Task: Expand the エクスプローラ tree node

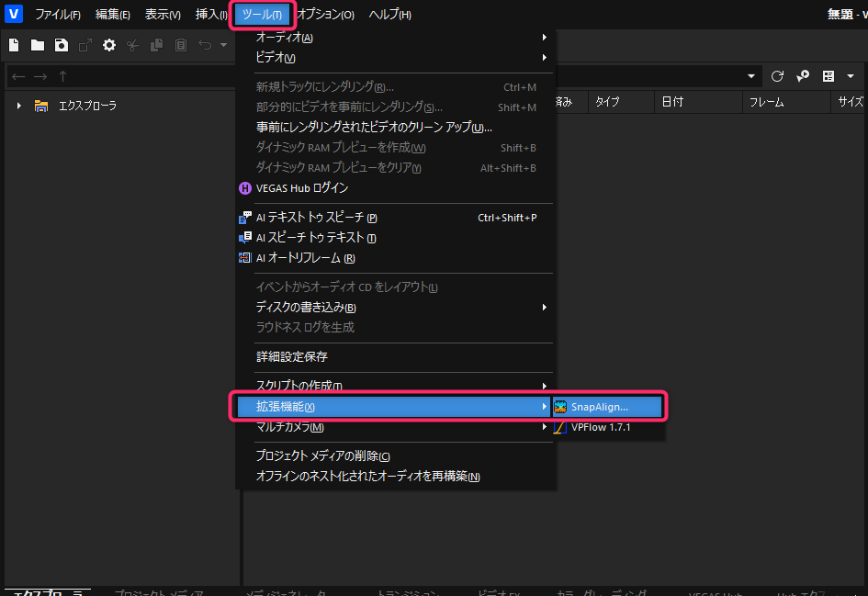Action: (x=18, y=106)
